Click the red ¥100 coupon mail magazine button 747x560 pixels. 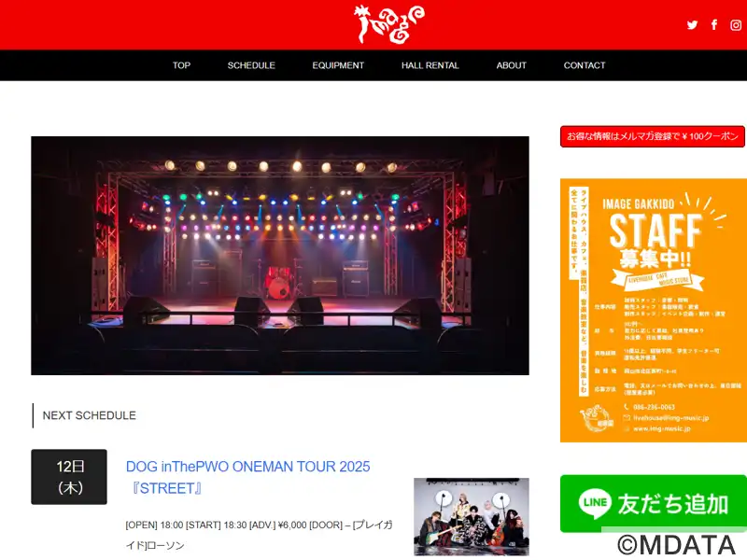(653, 136)
